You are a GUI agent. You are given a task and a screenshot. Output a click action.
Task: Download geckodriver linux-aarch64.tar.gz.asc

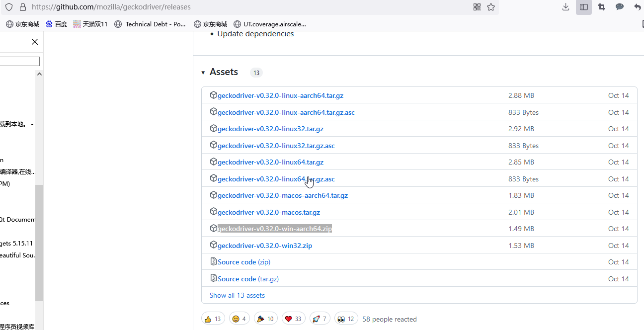coord(286,112)
